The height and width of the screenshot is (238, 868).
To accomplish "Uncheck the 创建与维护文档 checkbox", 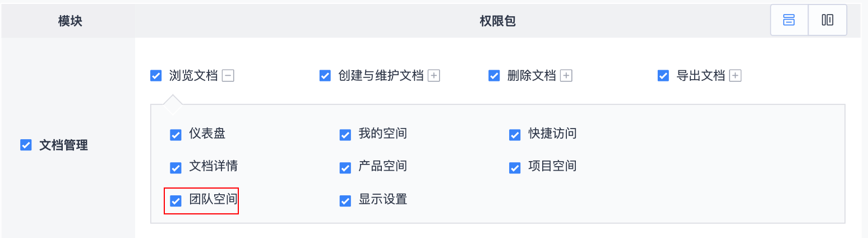I will 325,76.
